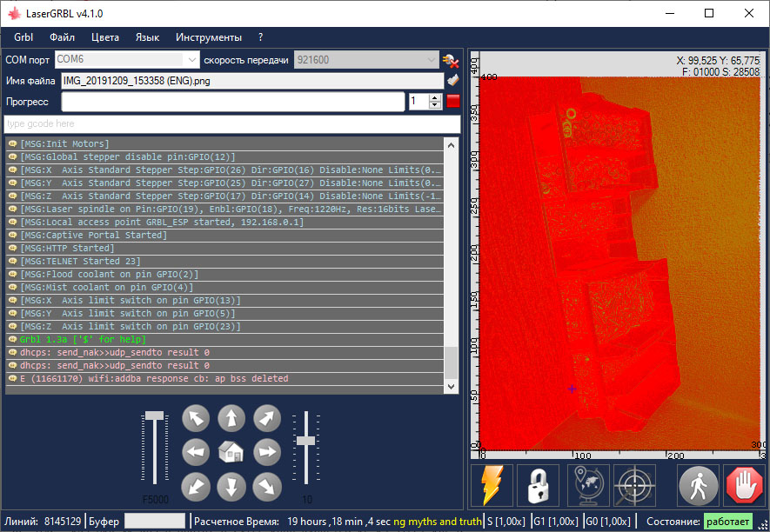The height and width of the screenshot is (532, 770).
Task: Click the crosshair set-zero button
Action: click(634, 485)
